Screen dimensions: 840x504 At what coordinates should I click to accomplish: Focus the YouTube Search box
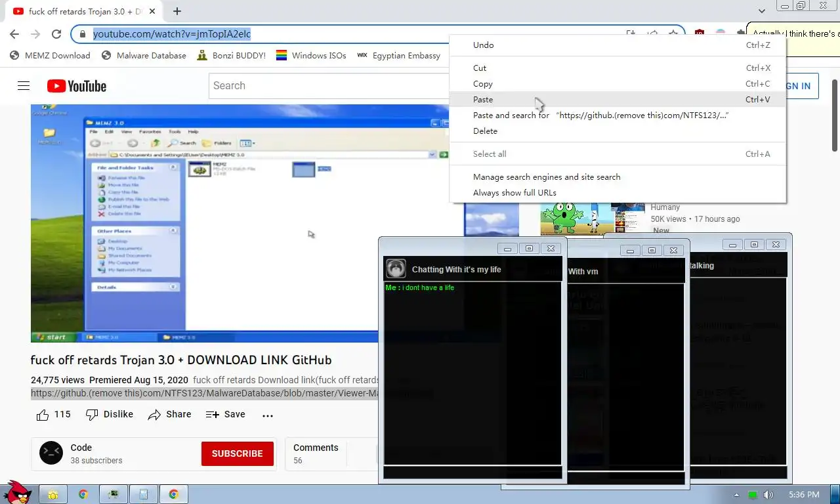tap(329, 86)
